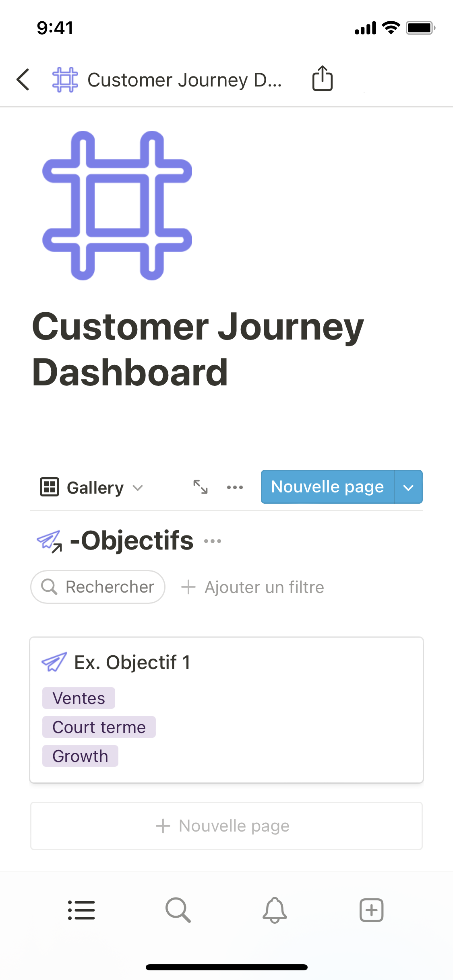Tap the back arrow in header
This screenshot has height=980, width=453.
tap(23, 79)
